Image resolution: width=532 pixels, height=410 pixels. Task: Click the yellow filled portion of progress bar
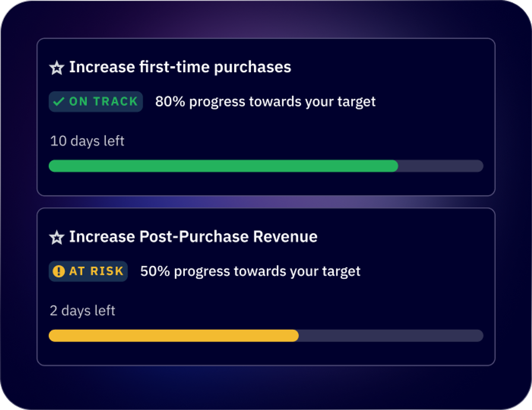(x=174, y=336)
